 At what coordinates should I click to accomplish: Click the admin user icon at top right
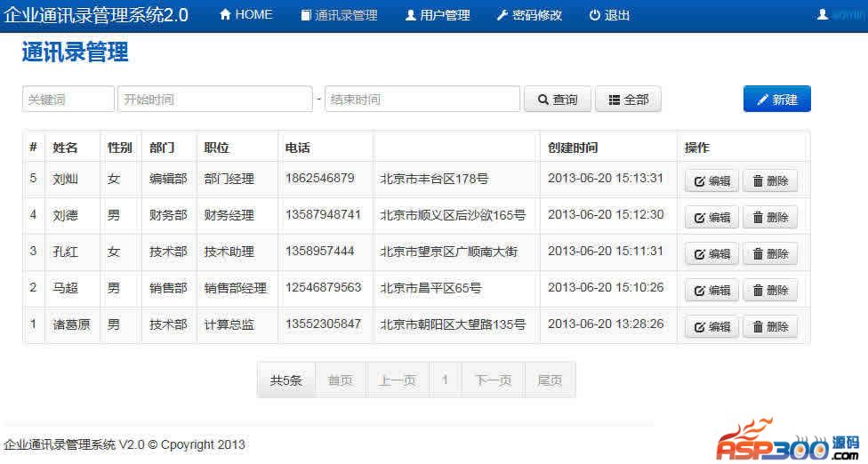point(823,15)
